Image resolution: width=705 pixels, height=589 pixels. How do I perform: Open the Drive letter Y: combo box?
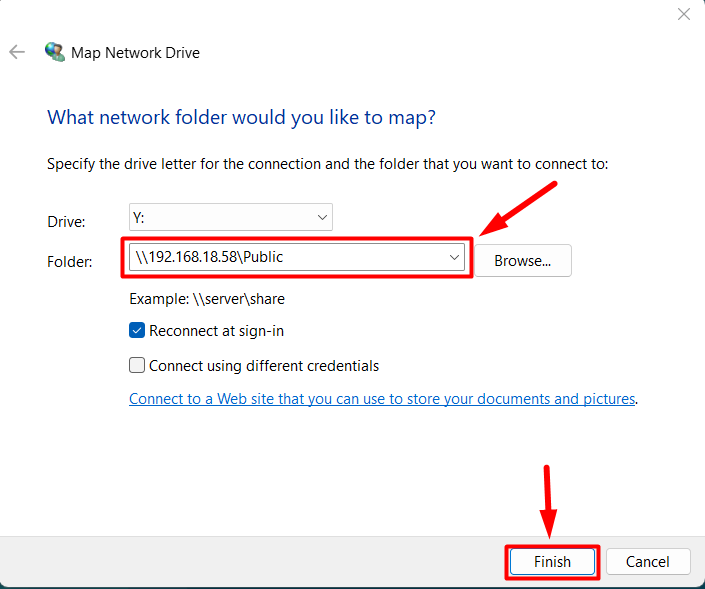(x=231, y=217)
